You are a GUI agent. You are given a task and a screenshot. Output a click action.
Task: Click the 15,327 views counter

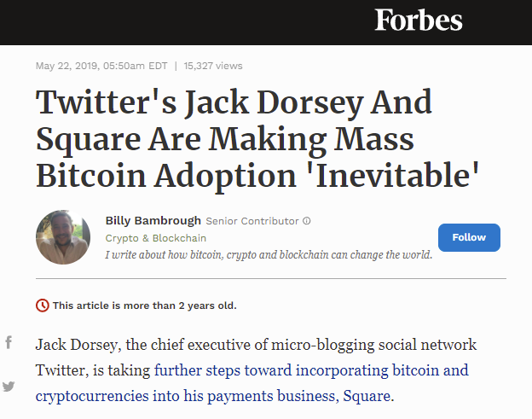point(213,66)
